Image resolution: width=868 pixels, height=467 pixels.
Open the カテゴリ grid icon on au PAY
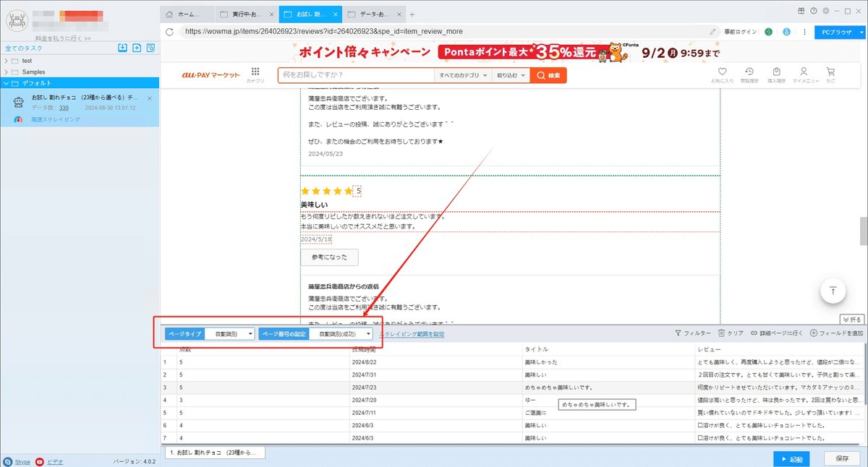255,72
